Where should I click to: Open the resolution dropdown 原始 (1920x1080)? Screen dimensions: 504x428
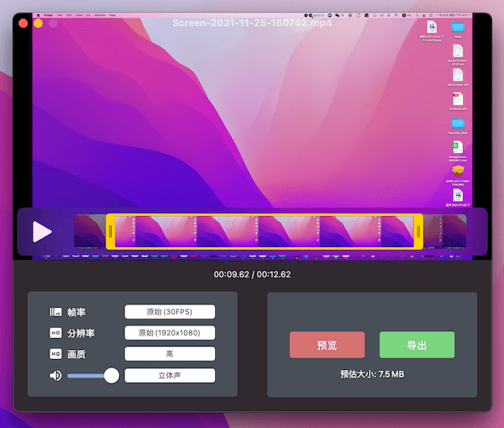[170, 333]
